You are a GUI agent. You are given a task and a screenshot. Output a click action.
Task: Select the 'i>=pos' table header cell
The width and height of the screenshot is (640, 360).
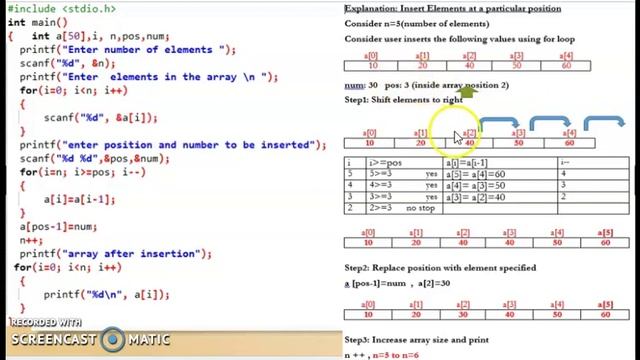coord(404,163)
